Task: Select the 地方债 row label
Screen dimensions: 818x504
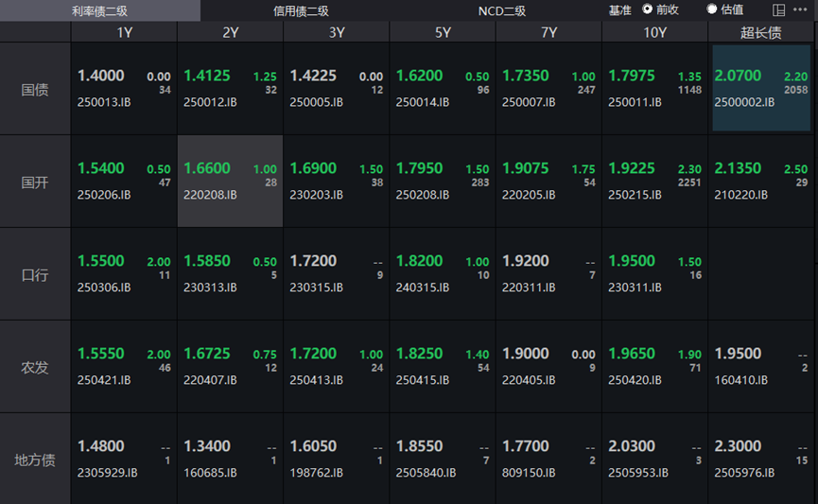Action: click(x=35, y=461)
